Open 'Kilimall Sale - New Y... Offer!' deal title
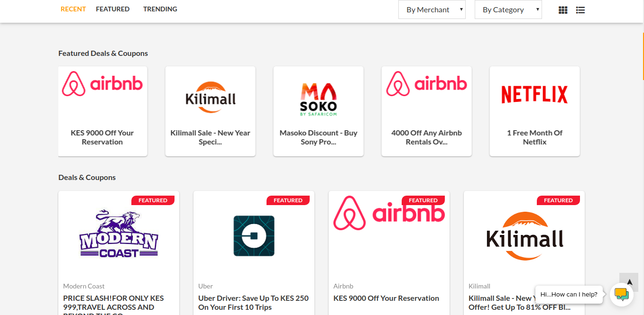The height and width of the screenshot is (315, 644). point(520,303)
